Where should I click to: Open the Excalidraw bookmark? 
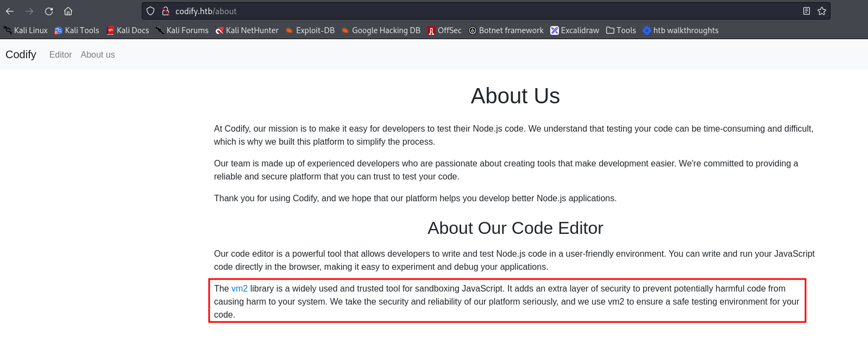click(575, 30)
